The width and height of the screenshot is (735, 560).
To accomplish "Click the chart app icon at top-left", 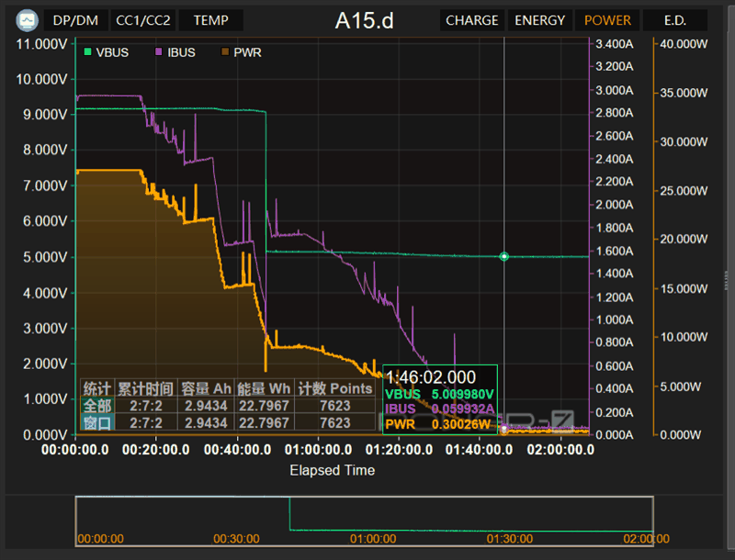I will [28, 19].
